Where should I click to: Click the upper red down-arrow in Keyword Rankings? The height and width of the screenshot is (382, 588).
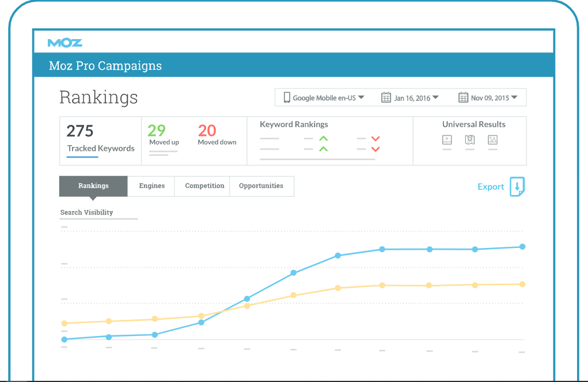tap(375, 139)
